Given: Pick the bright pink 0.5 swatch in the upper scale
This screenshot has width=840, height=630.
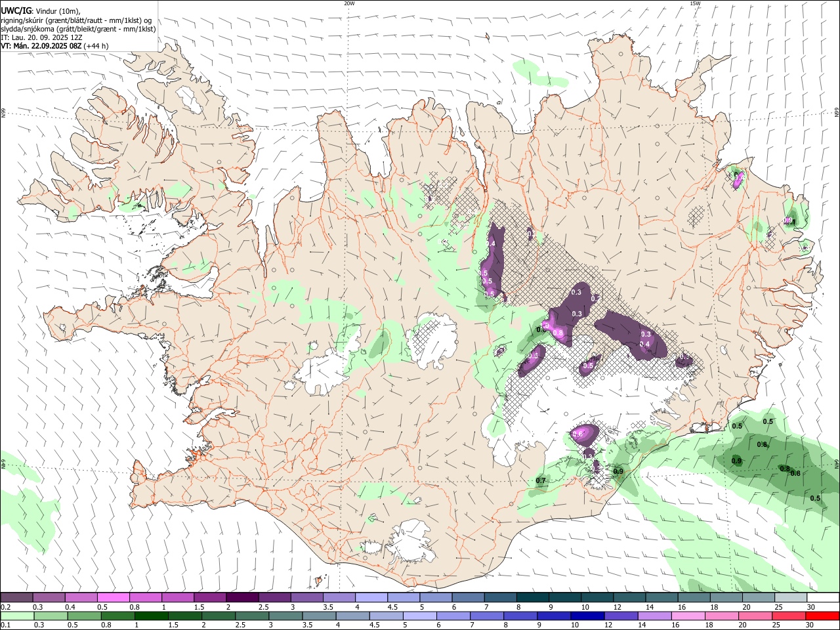Looking at the screenshot, I should coord(113,598).
